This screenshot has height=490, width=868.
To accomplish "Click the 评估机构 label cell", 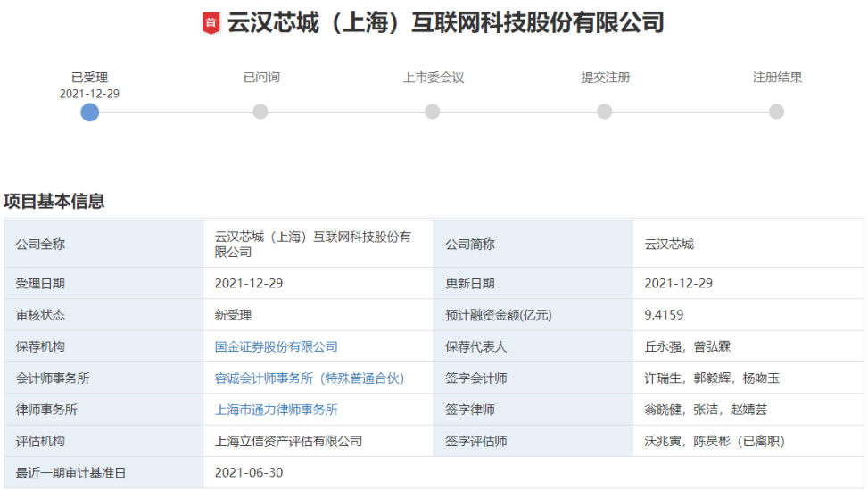I will (103, 441).
